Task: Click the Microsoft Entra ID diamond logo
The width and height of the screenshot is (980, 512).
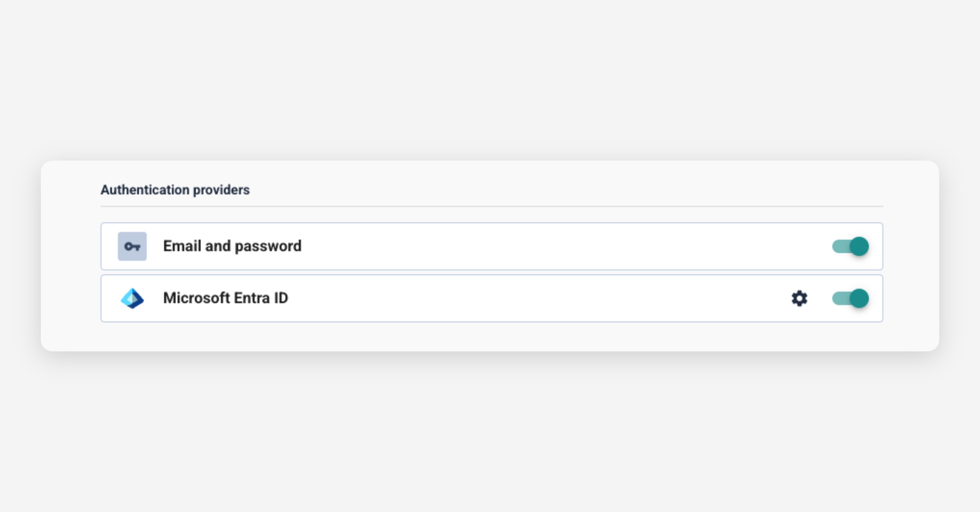Action: pyautogui.click(x=132, y=298)
